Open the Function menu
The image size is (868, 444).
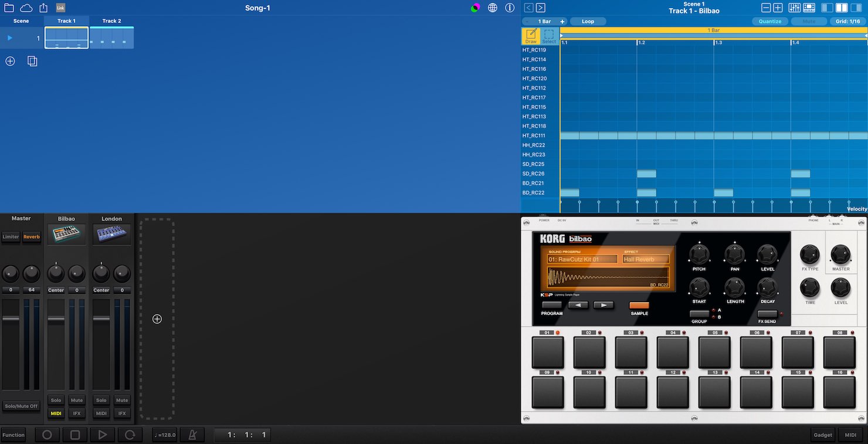click(x=13, y=435)
